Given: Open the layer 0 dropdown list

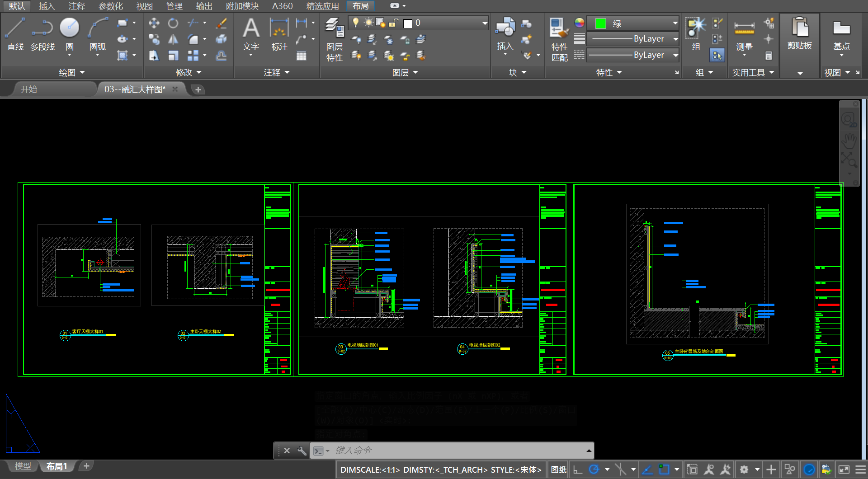Looking at the screenshot, I should tap(485, 23).
